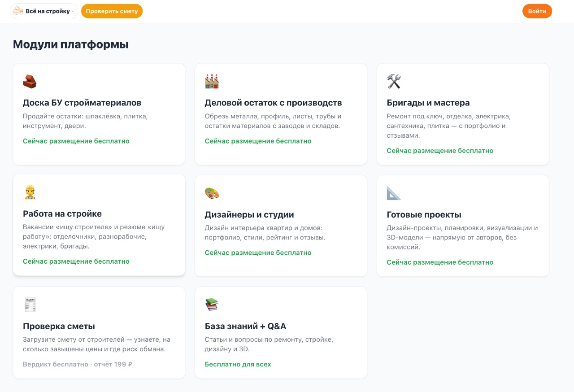Image resolution: width=574 pixels, height=392 pixels.
Task: Click the paint palette icon on Дизайнеры и студии
Action: click(x=212, y=193)
